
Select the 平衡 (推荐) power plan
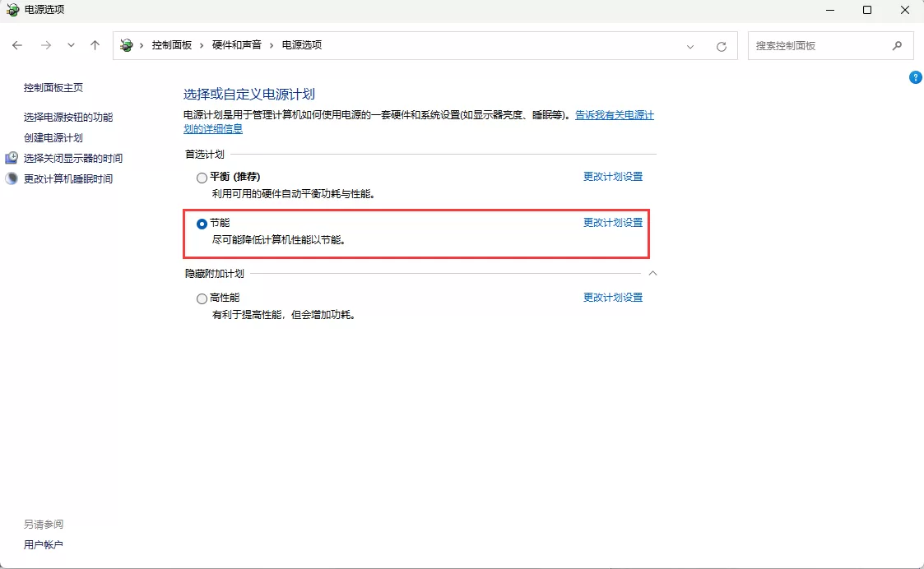202,176
